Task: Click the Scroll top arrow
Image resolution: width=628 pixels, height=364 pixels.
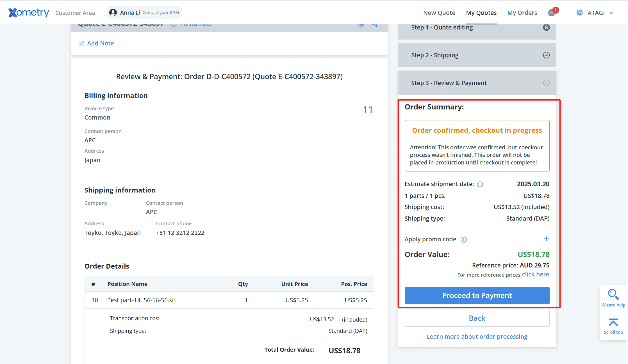Action: pyautogui.click(x=613, y=322)
